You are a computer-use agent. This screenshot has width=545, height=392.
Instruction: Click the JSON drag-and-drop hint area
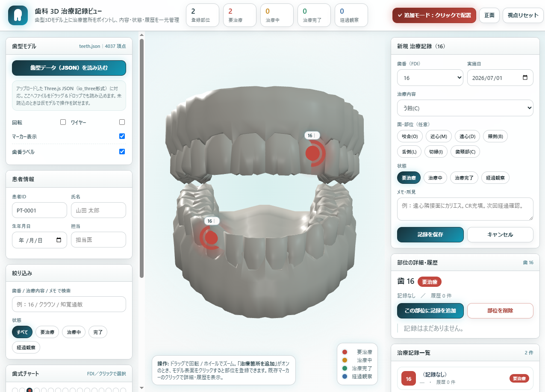pyautogui.click(x=69, y=96)
